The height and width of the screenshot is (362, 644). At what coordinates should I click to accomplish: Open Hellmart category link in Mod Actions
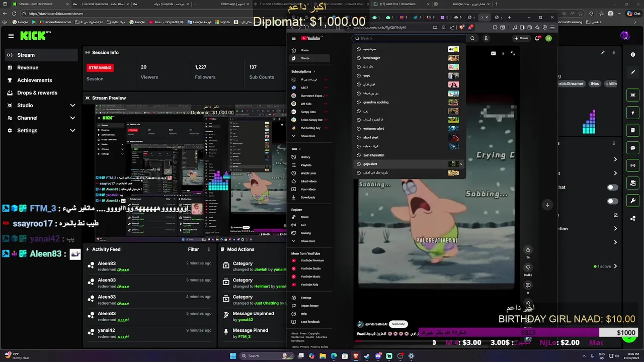(262, 286)
